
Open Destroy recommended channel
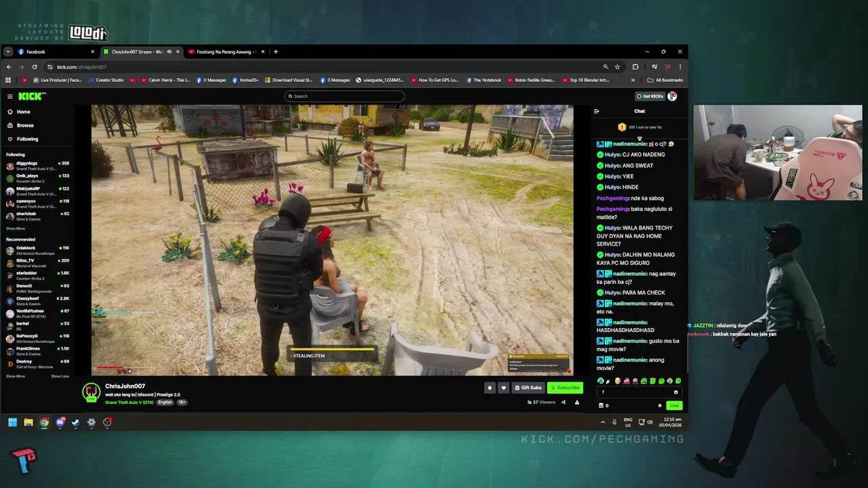click(37, 363)
